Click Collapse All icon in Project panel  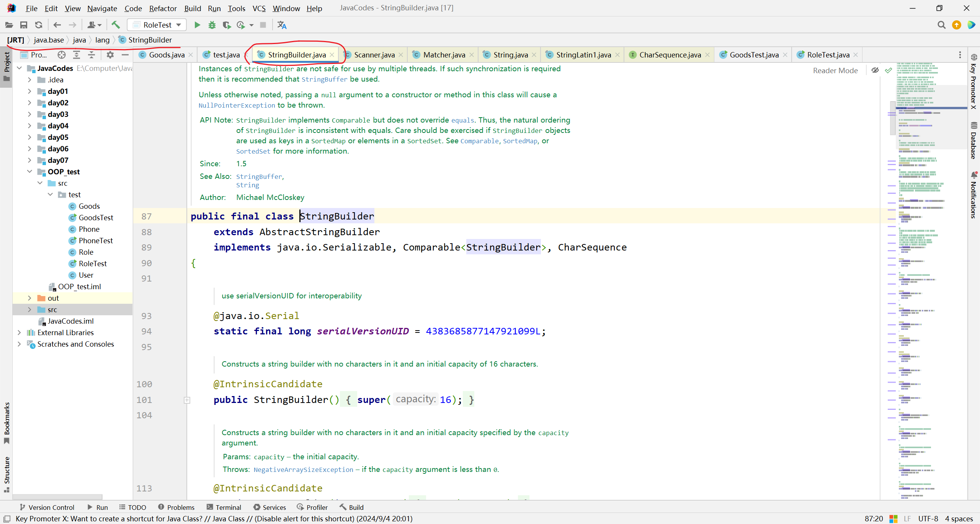(x=91, y=55)
